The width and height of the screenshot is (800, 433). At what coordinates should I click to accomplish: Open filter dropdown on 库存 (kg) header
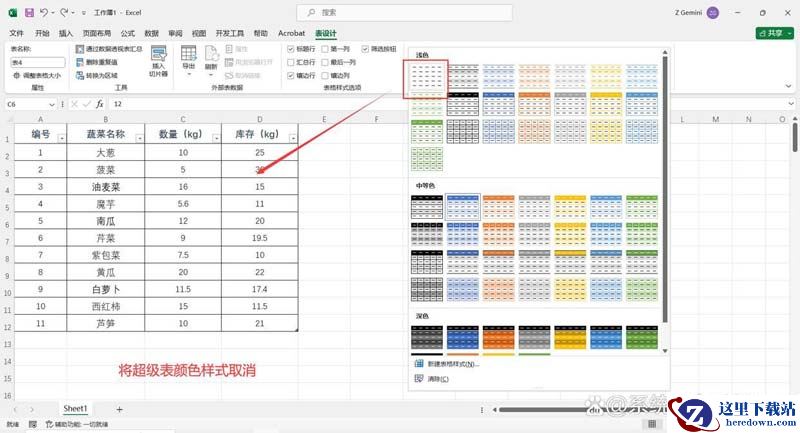click(292, 138)
